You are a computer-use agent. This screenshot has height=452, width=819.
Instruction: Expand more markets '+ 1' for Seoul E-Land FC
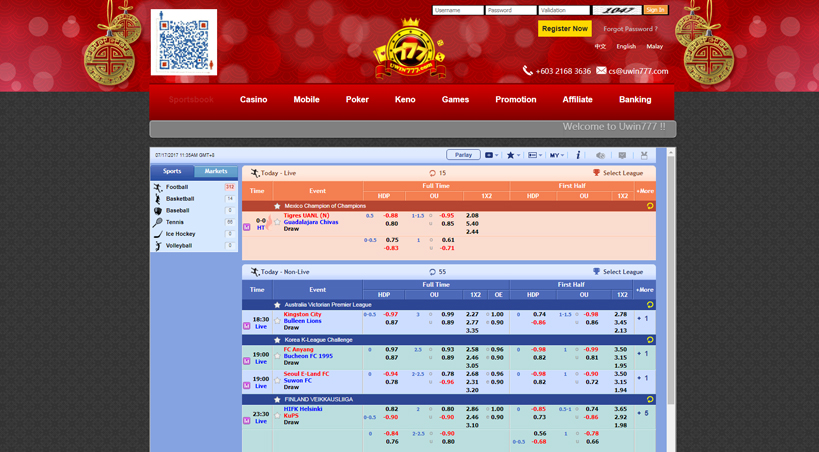click(x=643, y=378)
